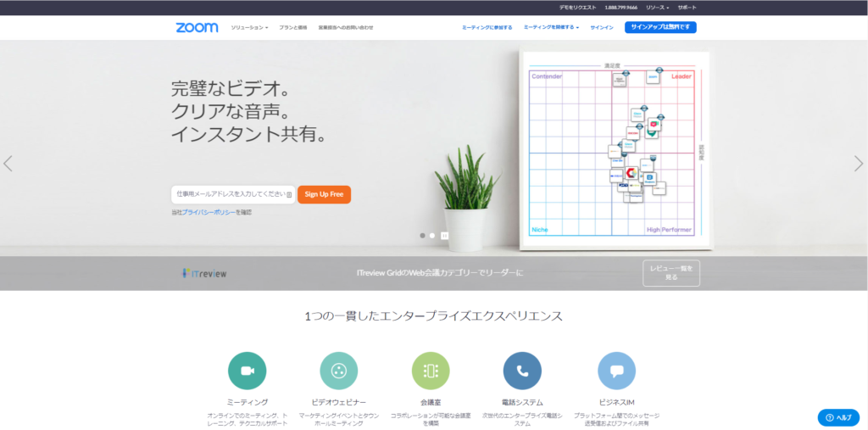Click the 完璧なビデオ headline text

click(231, 89)
